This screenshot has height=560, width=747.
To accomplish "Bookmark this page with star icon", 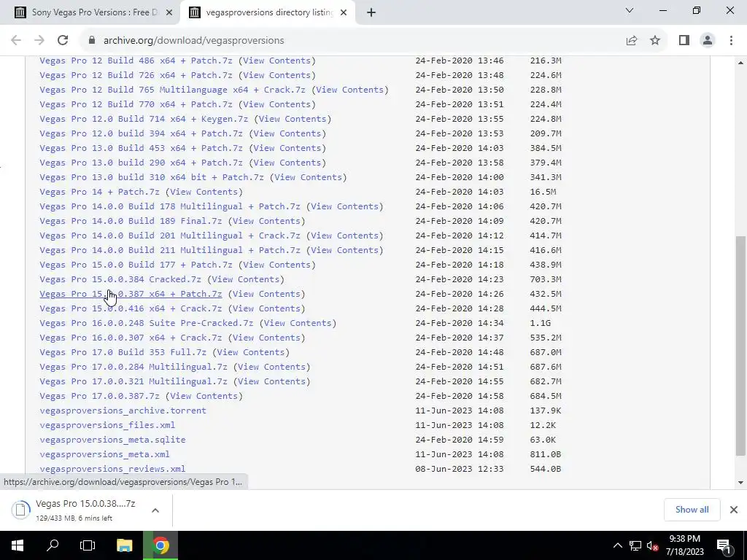I will coord(655,41).
